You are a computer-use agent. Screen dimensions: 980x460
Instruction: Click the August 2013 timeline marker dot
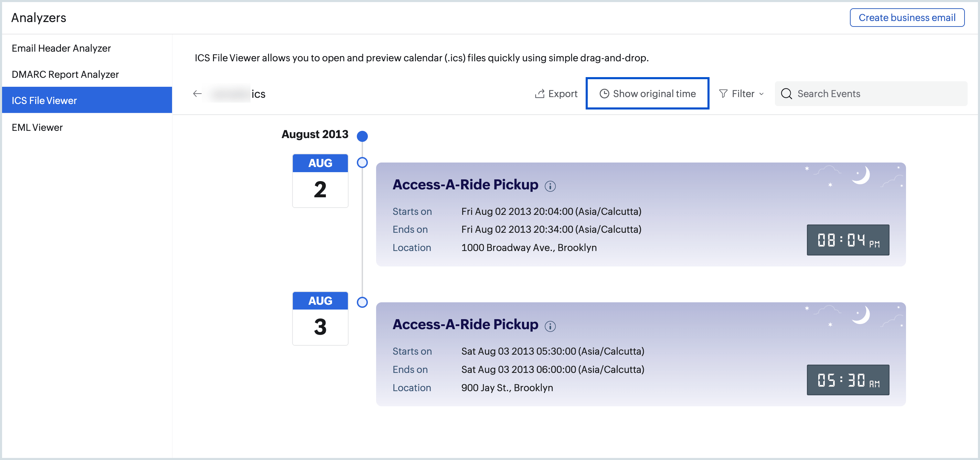[362, 136]
